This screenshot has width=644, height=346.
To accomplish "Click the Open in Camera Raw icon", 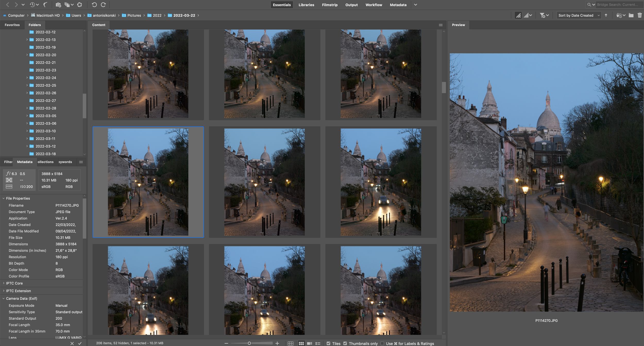I will click(80, 5).
